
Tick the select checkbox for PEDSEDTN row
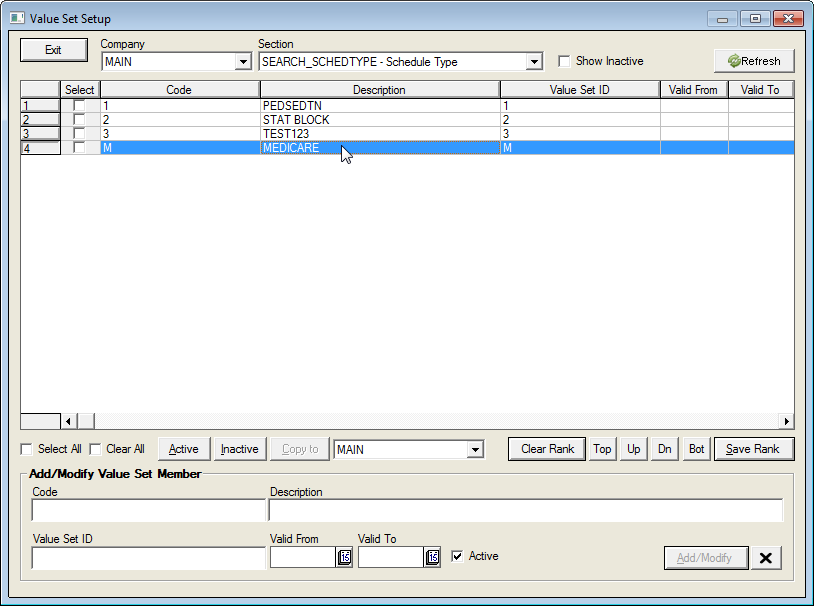tap(79, 106)
